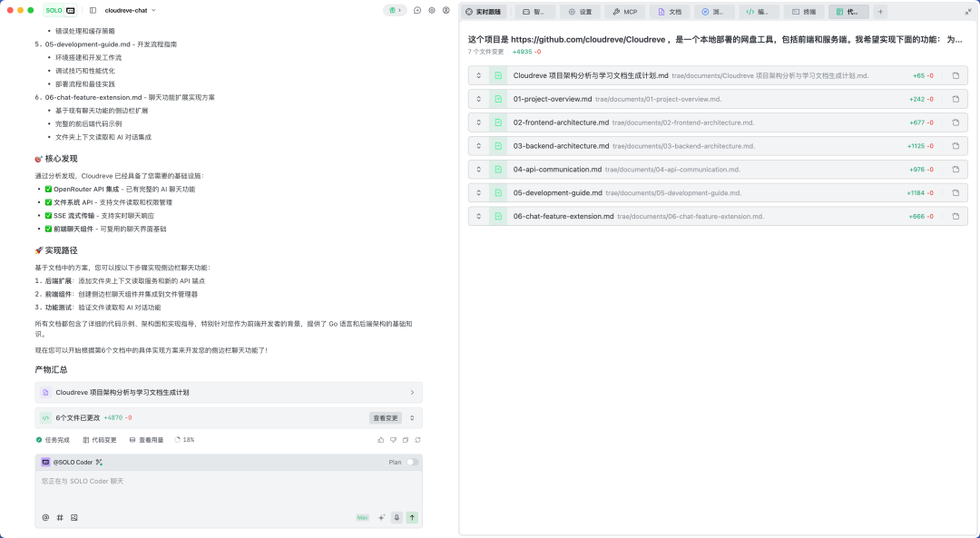The width and height of the screenshot is (980, 538).
Task: Expand the 05-development-guide.md diff row
Action: [479, 192]
